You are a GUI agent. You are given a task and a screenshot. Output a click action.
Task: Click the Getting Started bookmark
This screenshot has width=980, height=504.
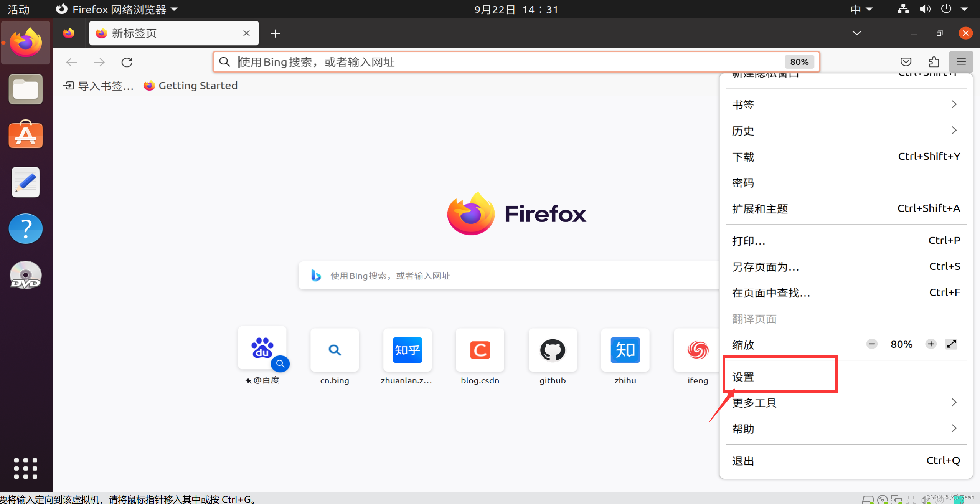click(x=191, y=86)
